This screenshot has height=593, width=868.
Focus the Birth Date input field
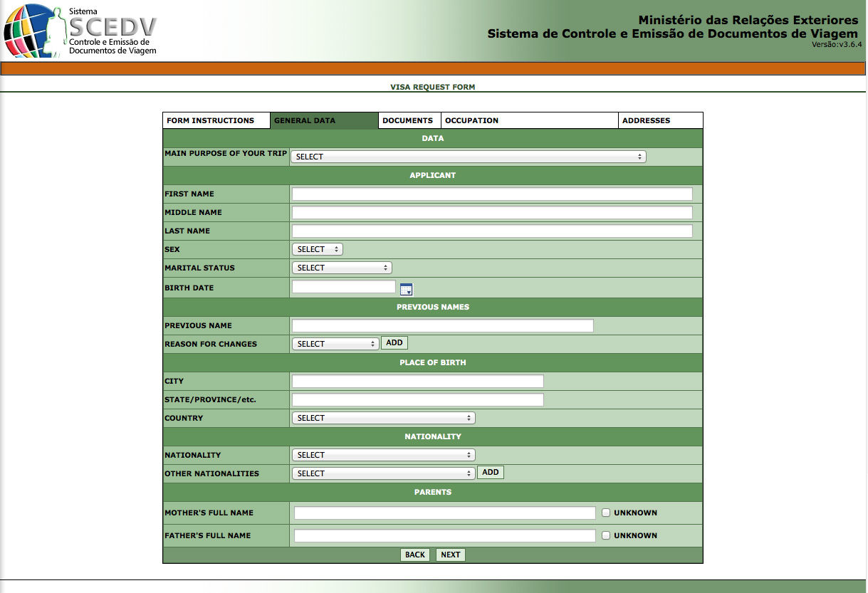click(344, 287)
